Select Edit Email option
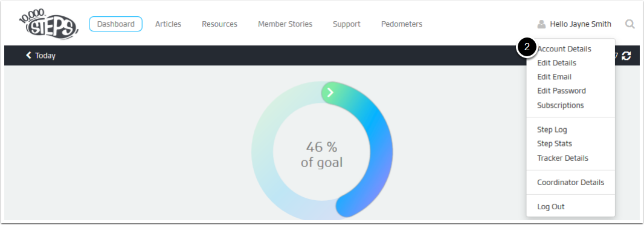The height and width of the screenshot is (225, 644). (554, 77)
